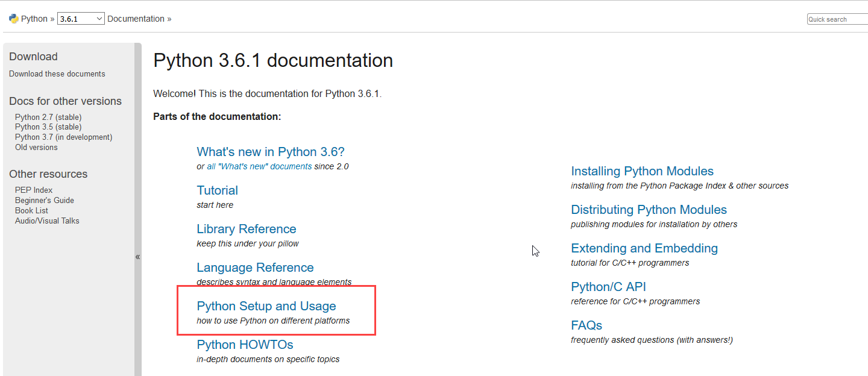Click all "What's new" documents link
Image resolution: width=868 pixels, height=376 pixels.
click(x=259, y=166)
